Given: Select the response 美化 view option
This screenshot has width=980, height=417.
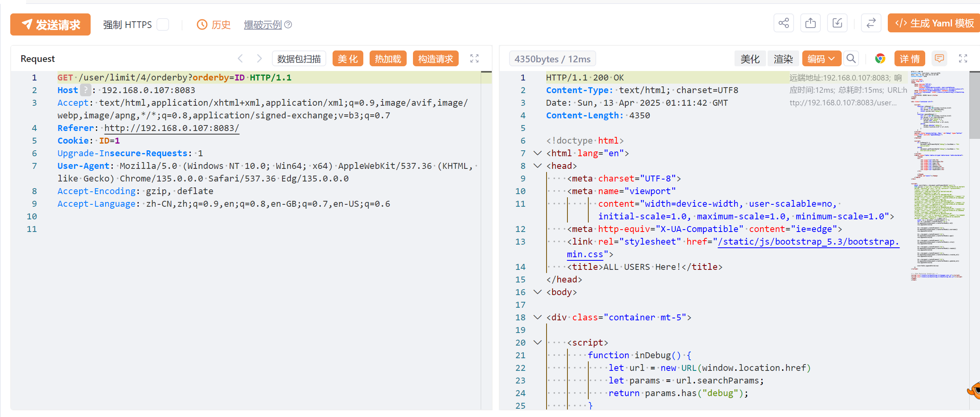Looking at the screenshot, I should [x=750, y=59].
